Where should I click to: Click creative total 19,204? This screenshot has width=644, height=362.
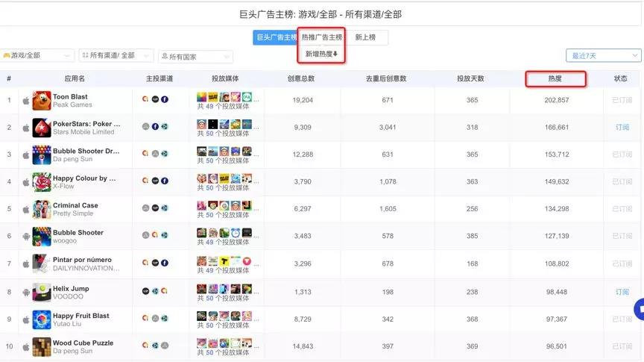pos(303,100)
